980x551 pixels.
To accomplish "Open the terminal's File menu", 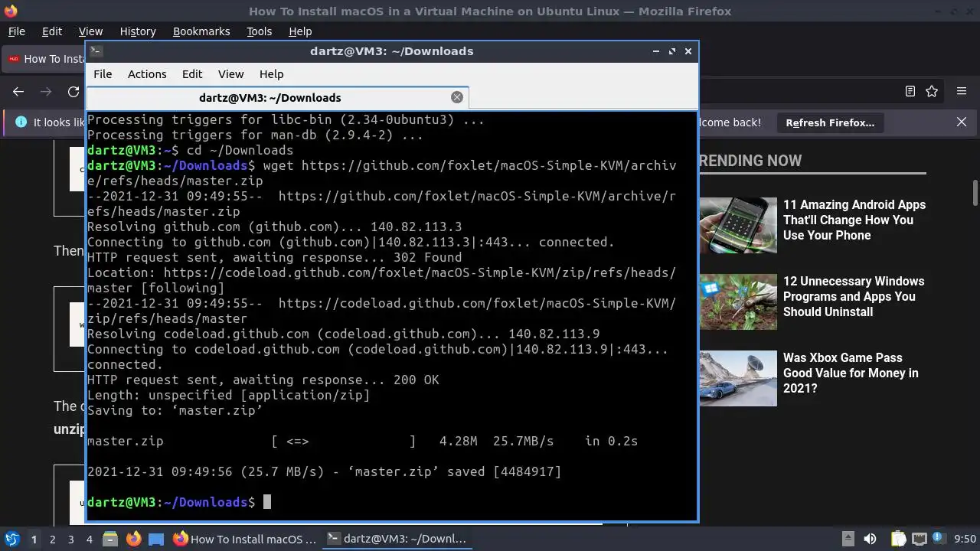I will pos(103,73).
